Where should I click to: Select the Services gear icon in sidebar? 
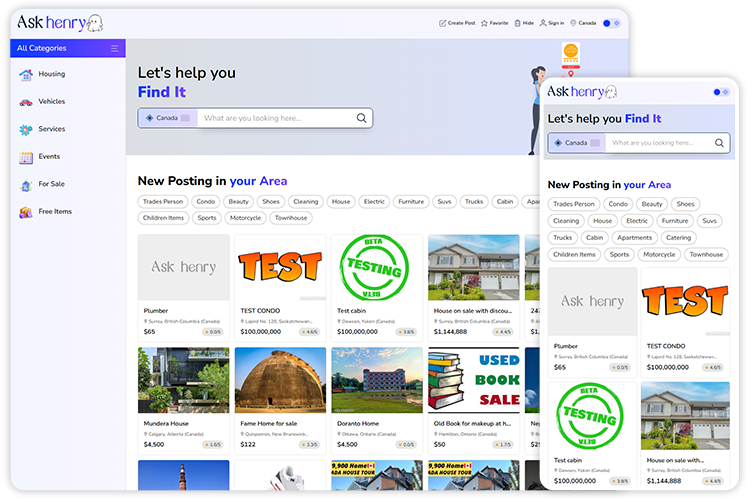point(26,130)
